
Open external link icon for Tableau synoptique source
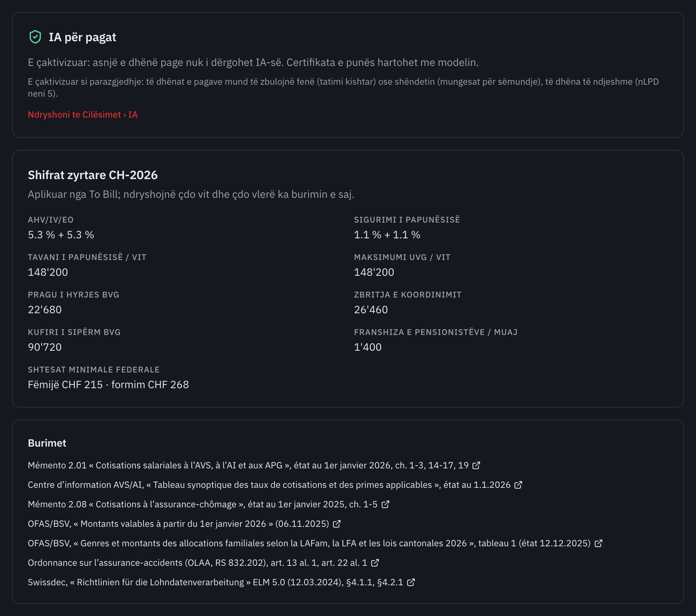pyautogui.click(x=518, y=485)
